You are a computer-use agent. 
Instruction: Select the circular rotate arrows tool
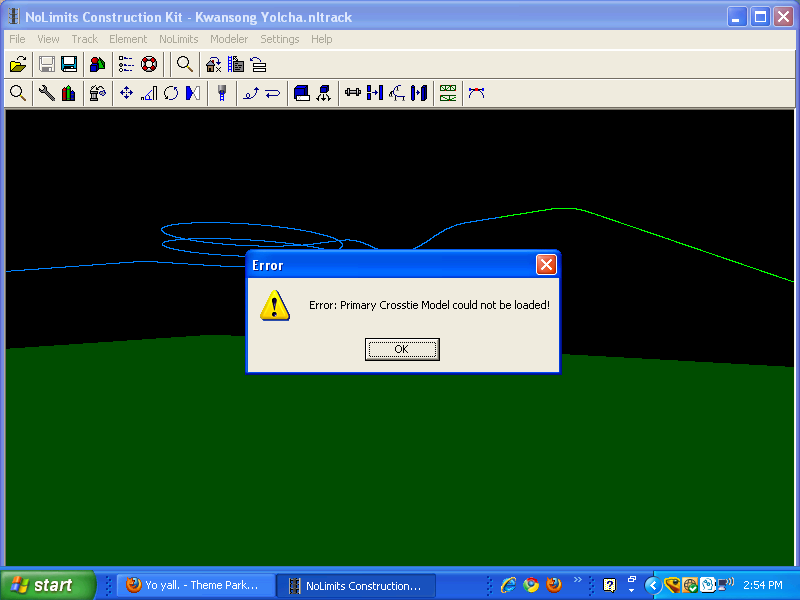171,93
